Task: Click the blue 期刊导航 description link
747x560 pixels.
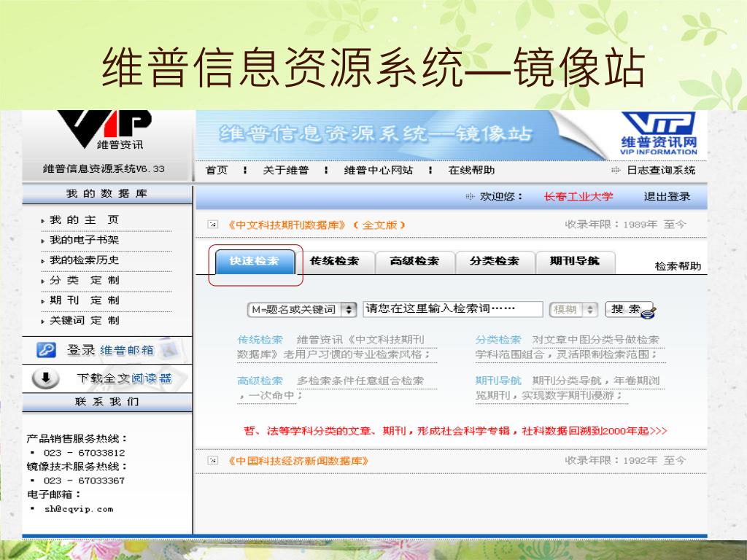Action: click(498, 381)
